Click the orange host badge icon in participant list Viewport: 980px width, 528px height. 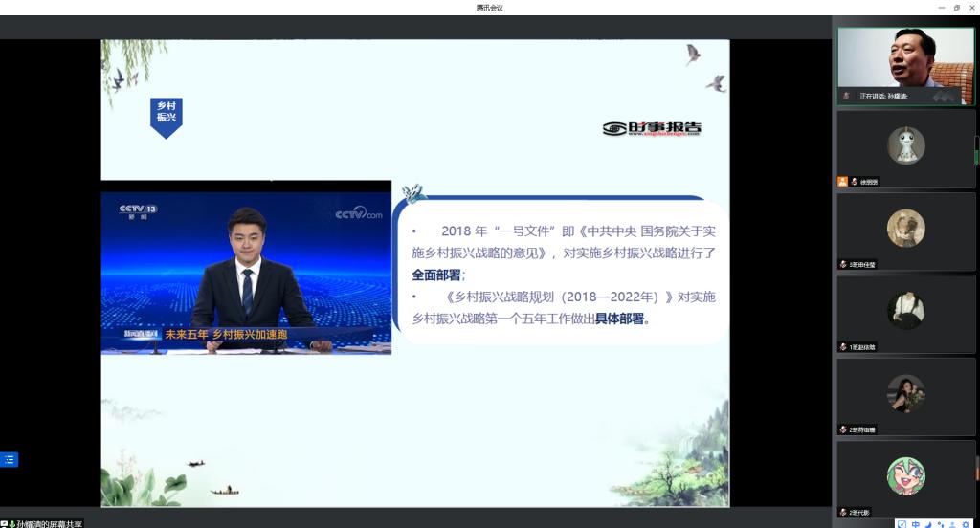[842, 181]
